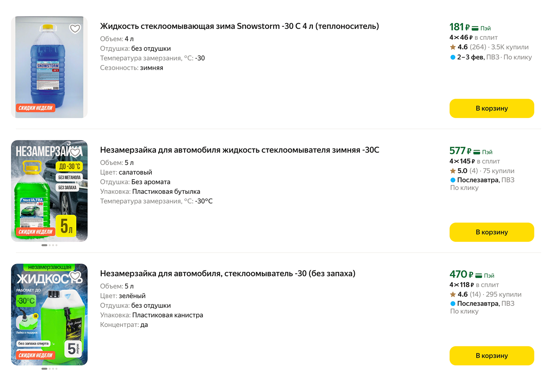
Task: Open the Snowstorm product title link
Action: pos(239,26)
